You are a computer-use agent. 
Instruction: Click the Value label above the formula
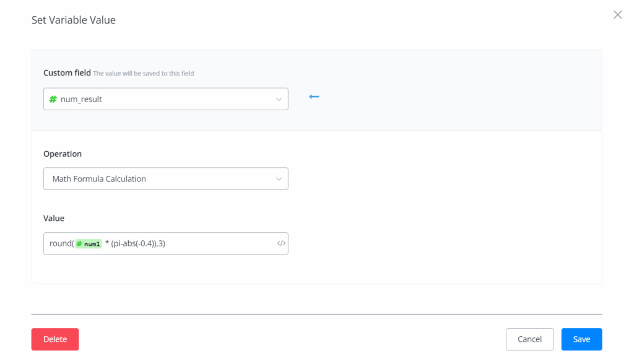pyautogui.click(x=54, y=218)
